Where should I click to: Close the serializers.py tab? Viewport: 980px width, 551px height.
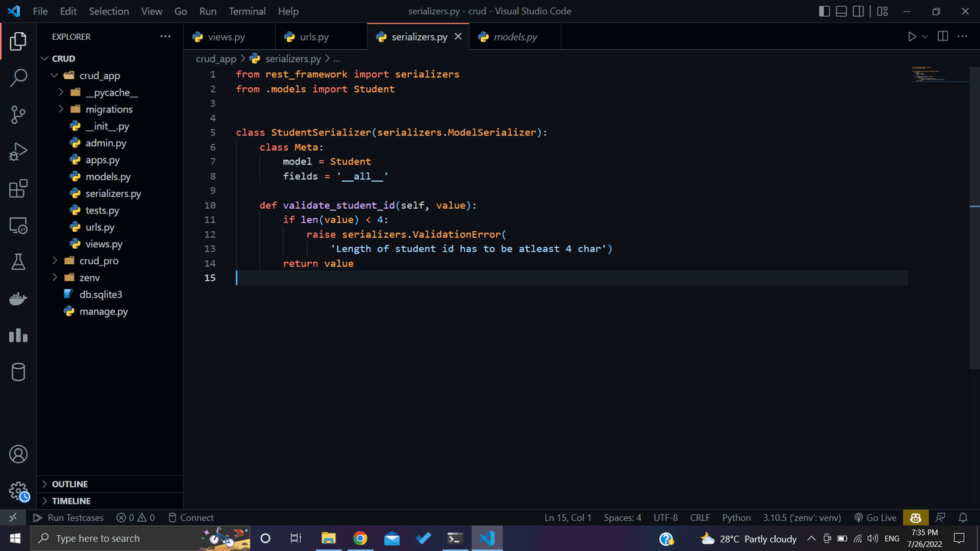(x=459, y=37)
